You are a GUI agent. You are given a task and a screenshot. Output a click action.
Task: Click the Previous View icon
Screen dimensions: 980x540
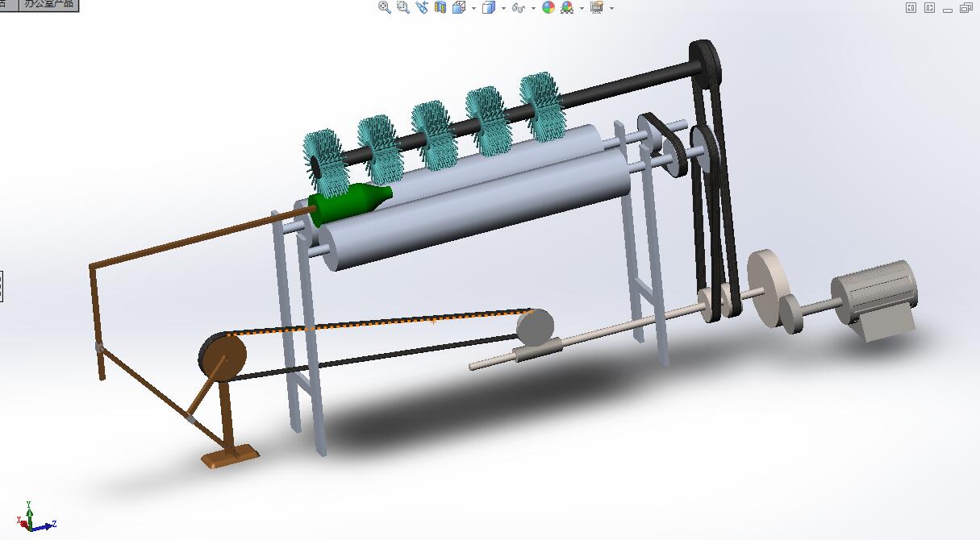pos(422,7)
